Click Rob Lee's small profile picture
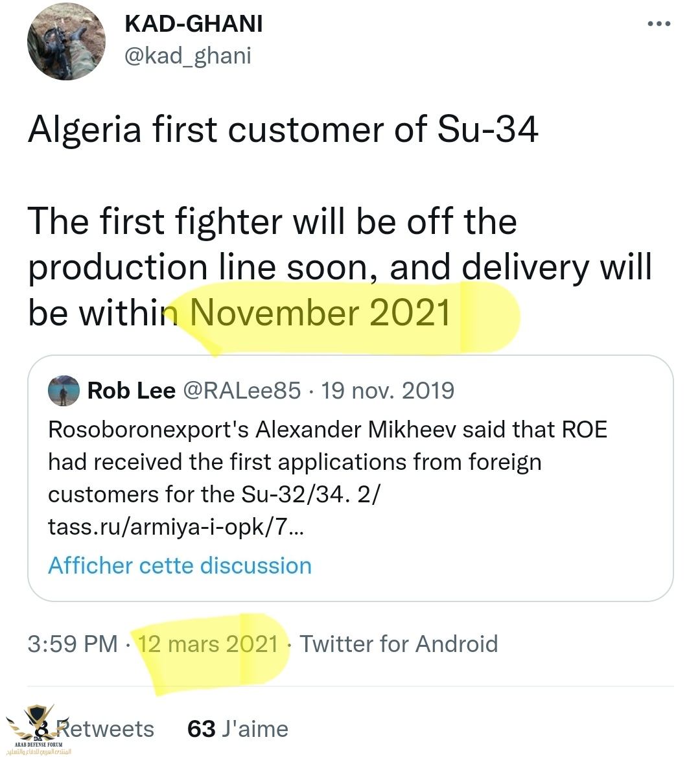700x757 pixels. (x=64, y=391)
